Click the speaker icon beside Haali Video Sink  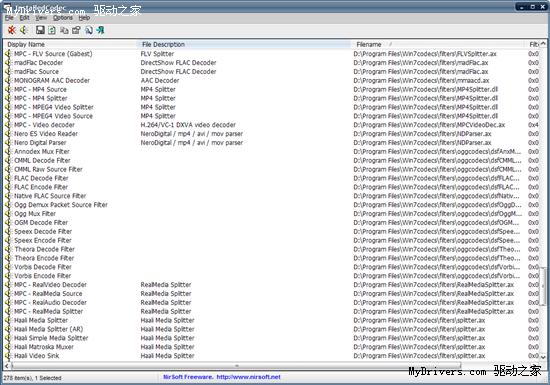coord(8,356)
